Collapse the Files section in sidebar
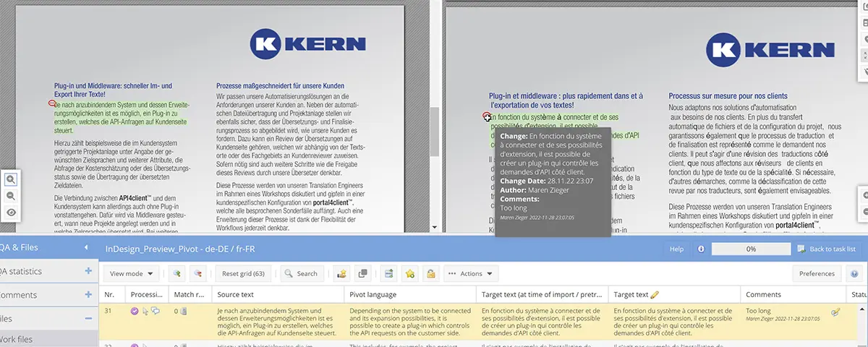Image resolution: width=868 pixels, height=347 pixels. [x=88, y=318]
